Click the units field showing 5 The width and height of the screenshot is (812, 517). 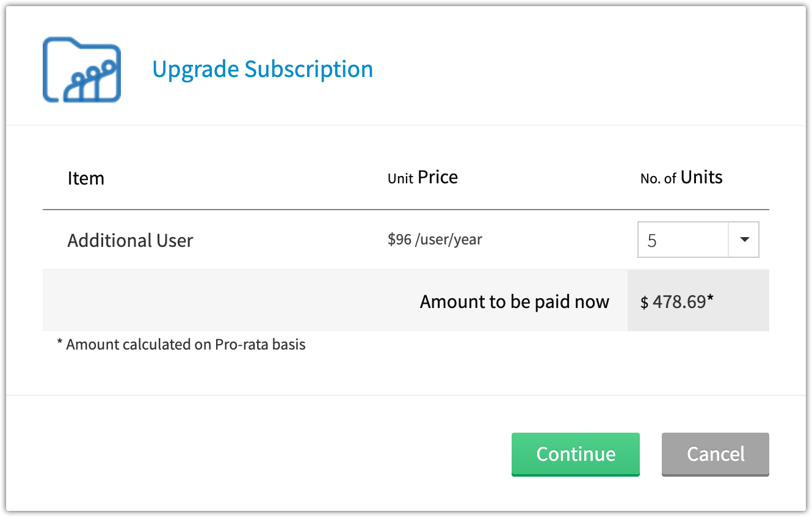pyautogui.click(x=683, y=240)
